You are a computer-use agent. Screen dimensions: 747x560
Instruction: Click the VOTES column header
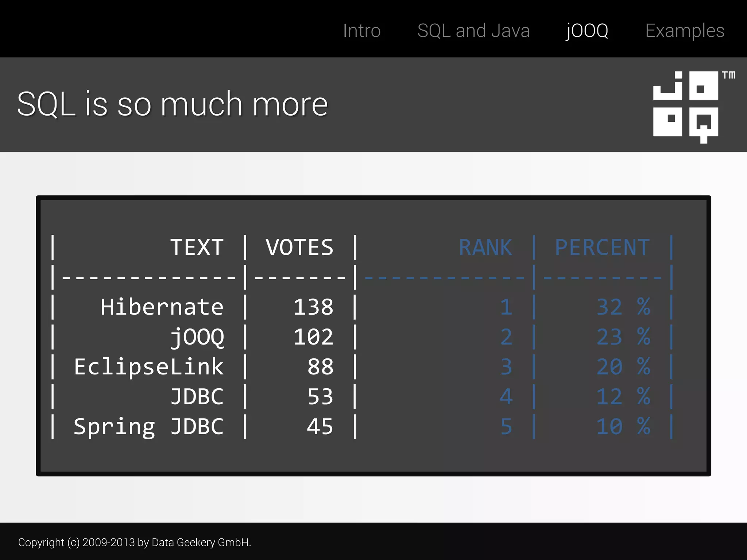tap(299, 247)
